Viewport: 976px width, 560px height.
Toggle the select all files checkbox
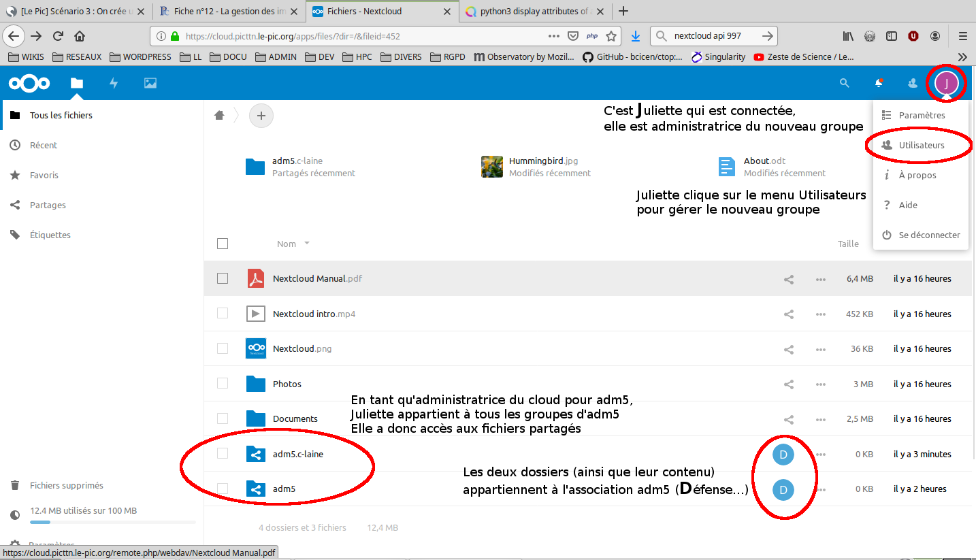[223, 244]
